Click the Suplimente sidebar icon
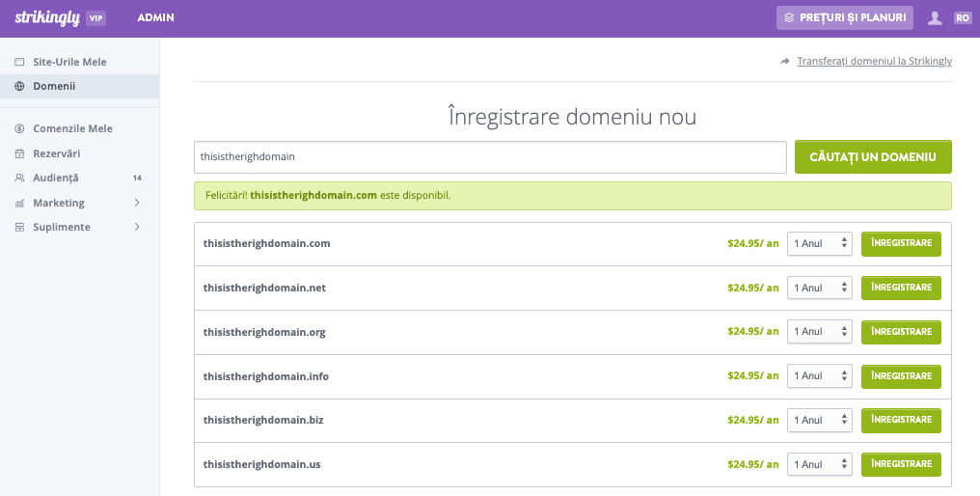This screenshot has height=496, width=980. [x=20, y=227]
